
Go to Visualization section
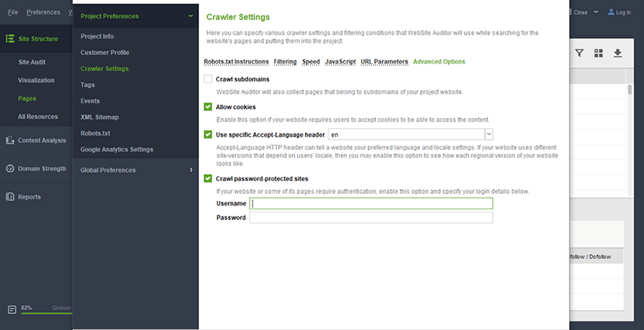36,80
